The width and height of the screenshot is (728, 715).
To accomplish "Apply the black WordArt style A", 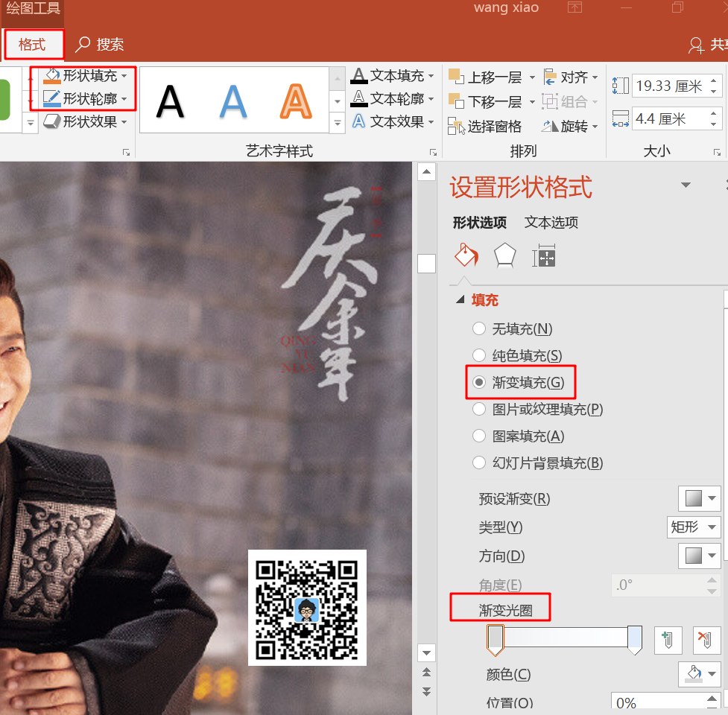I will tap(170, 101).
